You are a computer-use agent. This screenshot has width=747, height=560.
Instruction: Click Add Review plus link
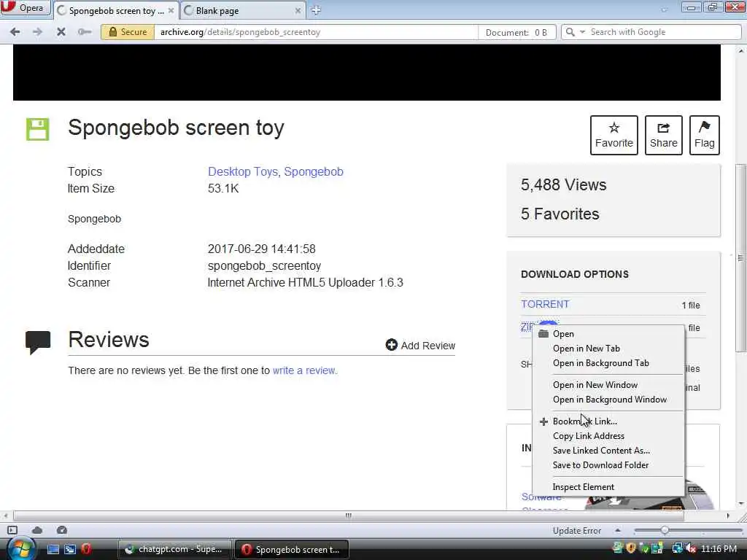tap(420, 345)
